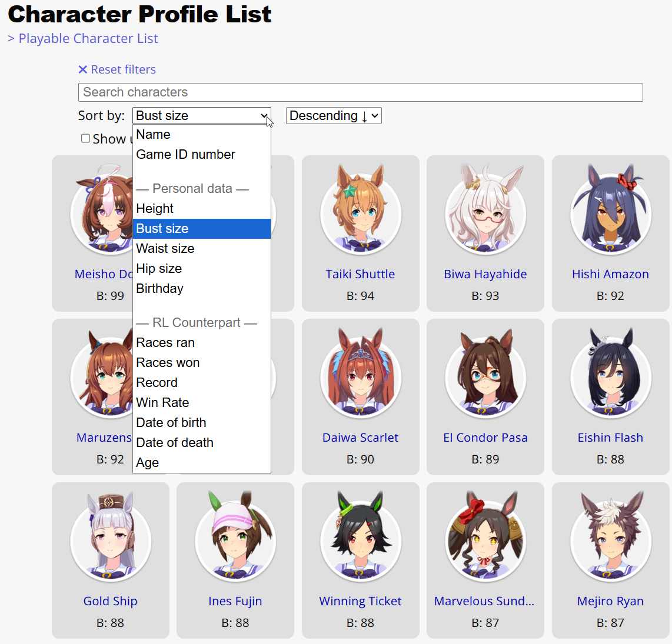Click Marvelous Sunday's portrait
This screenshot has height=644, width=672.
(485, 537)
